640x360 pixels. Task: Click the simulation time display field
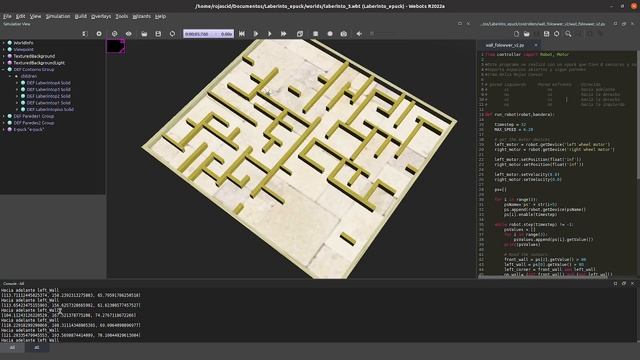tap(209, 34)
